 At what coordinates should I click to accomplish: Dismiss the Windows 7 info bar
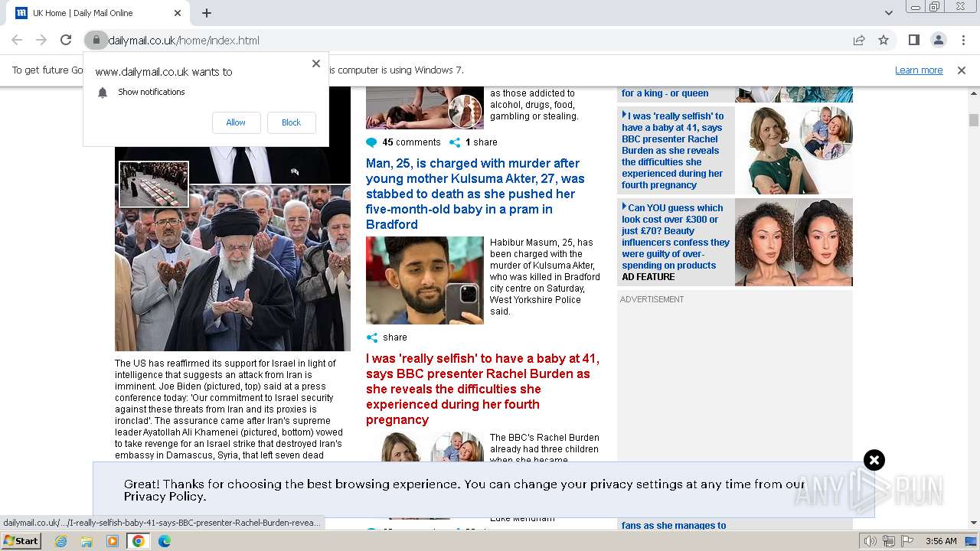point(962,70)
